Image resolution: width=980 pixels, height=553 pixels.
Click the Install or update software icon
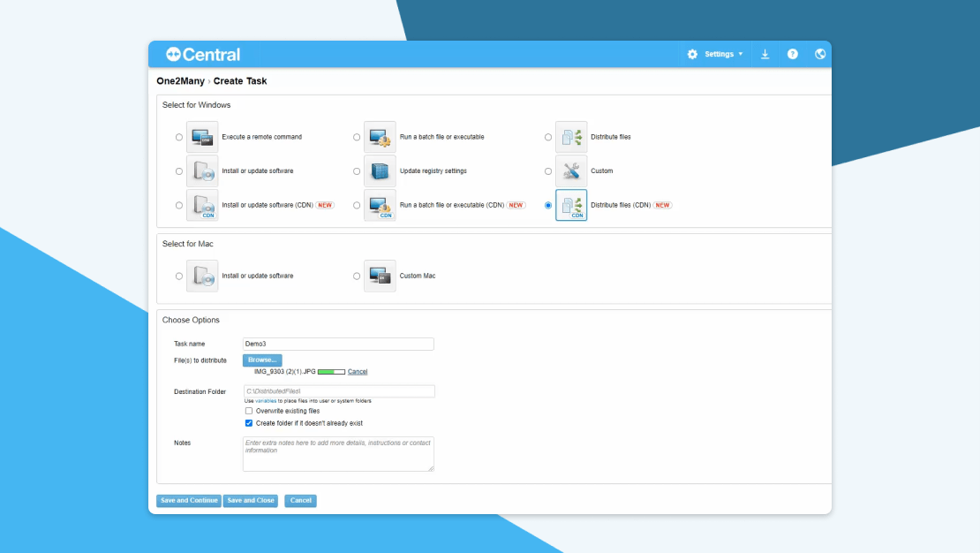tap(202, 170)
